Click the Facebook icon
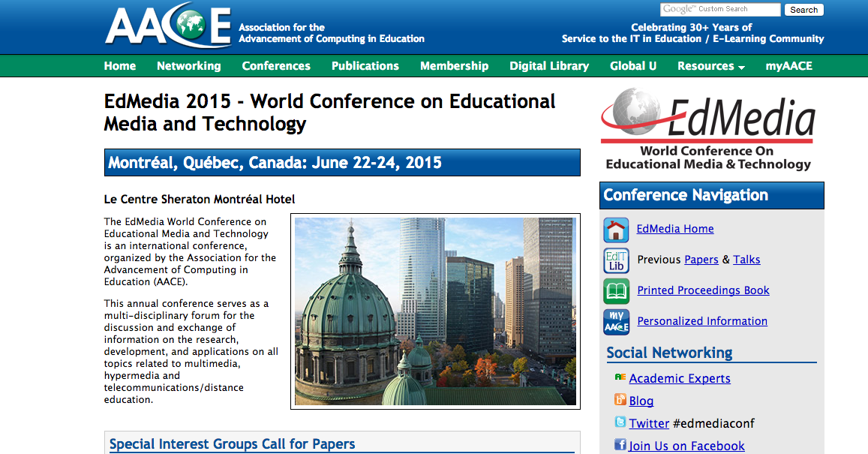Image resolution: width=868 pixels, height=454 pixels. tap(620, 444)
